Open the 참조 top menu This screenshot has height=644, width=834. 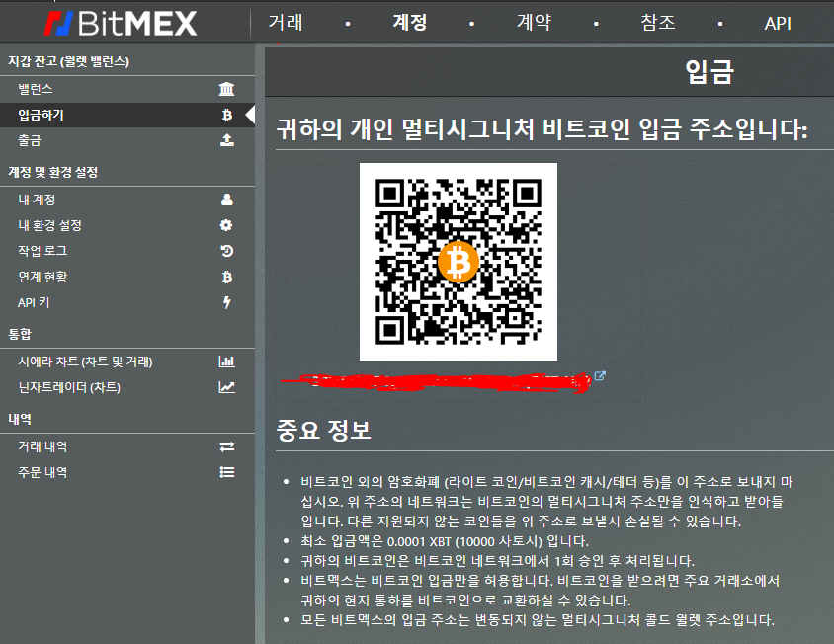click(x=658, y=23)
